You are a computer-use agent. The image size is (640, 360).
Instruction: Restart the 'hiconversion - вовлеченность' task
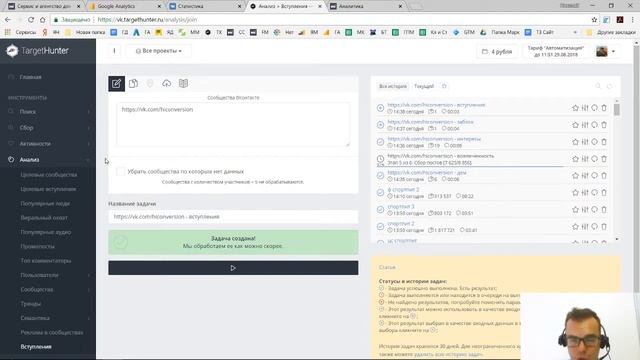pos(594,159)
